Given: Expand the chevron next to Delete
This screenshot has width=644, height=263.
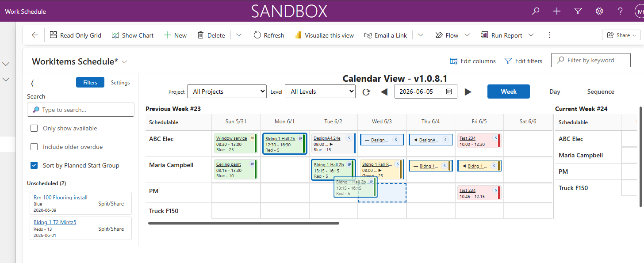Looking at the screenshot, I should 239,35.
